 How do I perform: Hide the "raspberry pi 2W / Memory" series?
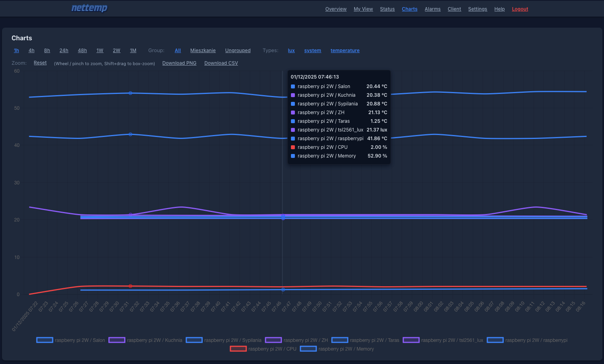coord(346,349)
